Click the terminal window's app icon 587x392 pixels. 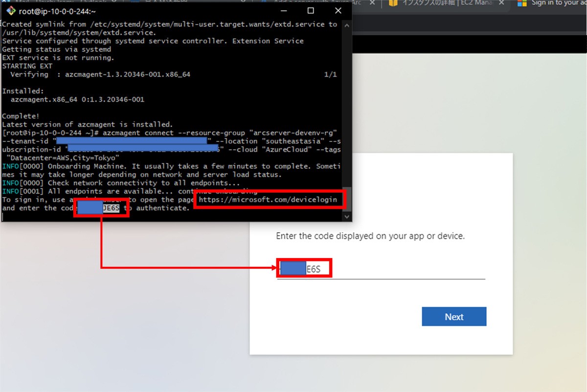tap(11, 11)
